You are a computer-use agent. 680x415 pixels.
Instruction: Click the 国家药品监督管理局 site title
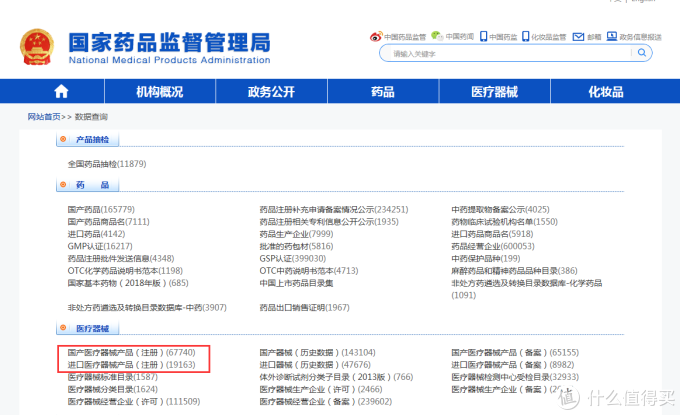tap(170, 42)
